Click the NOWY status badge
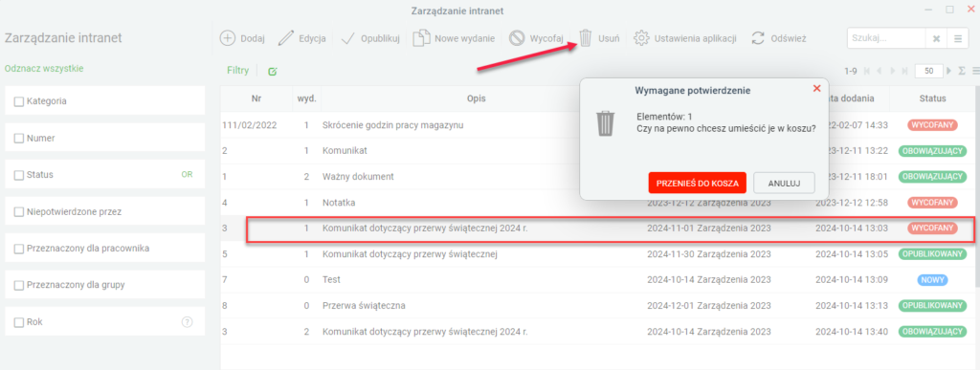Screen dimensions: 980x370 932,280
